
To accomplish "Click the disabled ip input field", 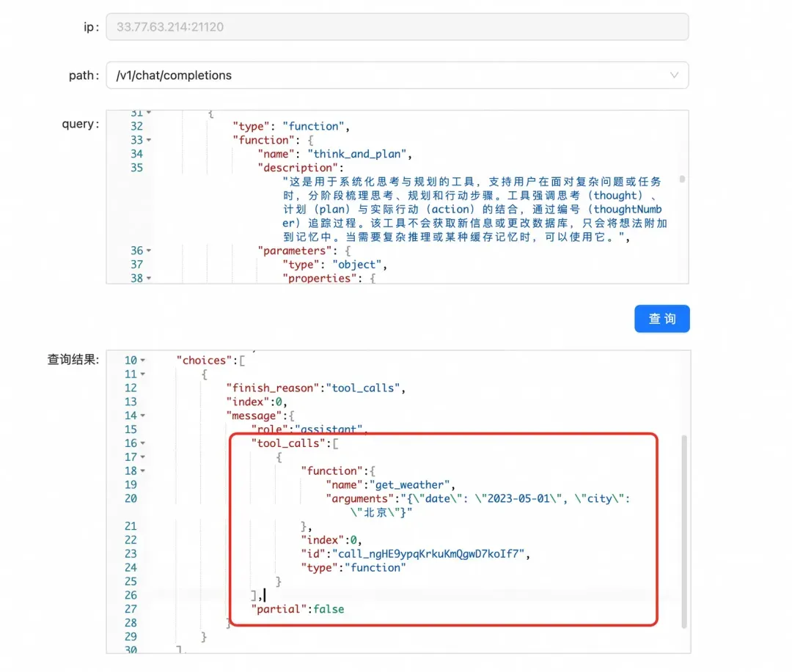I will tap(397, 27).
